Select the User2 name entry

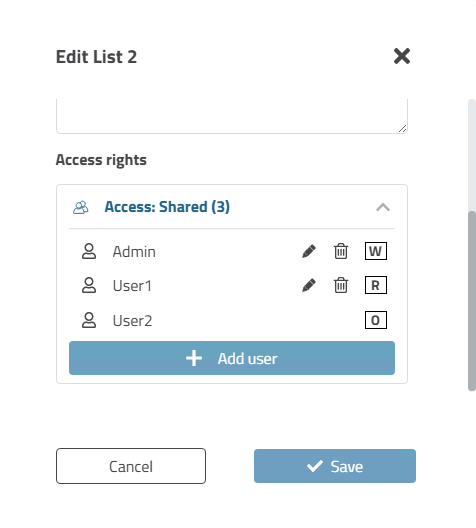click(132, 321)
